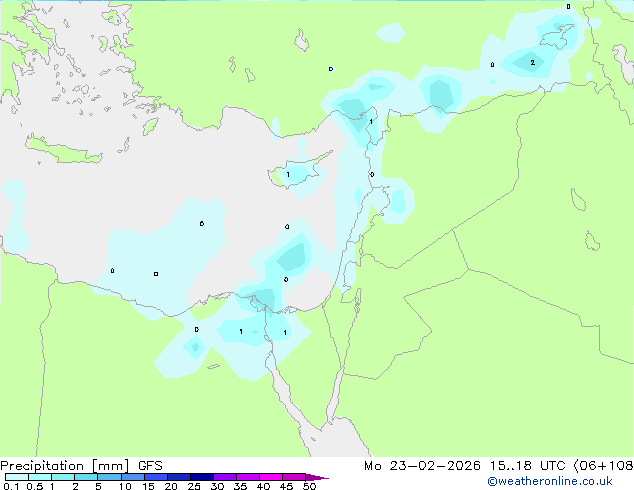
Task: Click the 'Mo 23-02-2026' date text
Action: (x=422, y=466)
